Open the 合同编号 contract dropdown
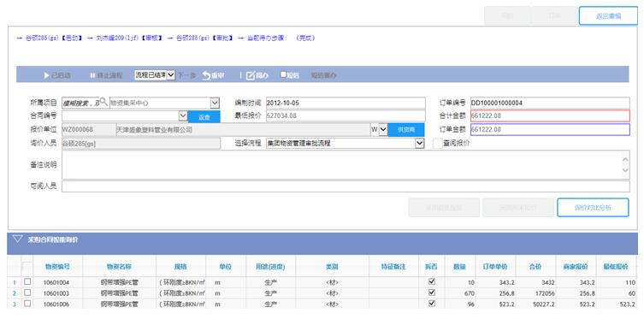Image resolution: width=644 pixels, height=319 pixels. [183, 115]
